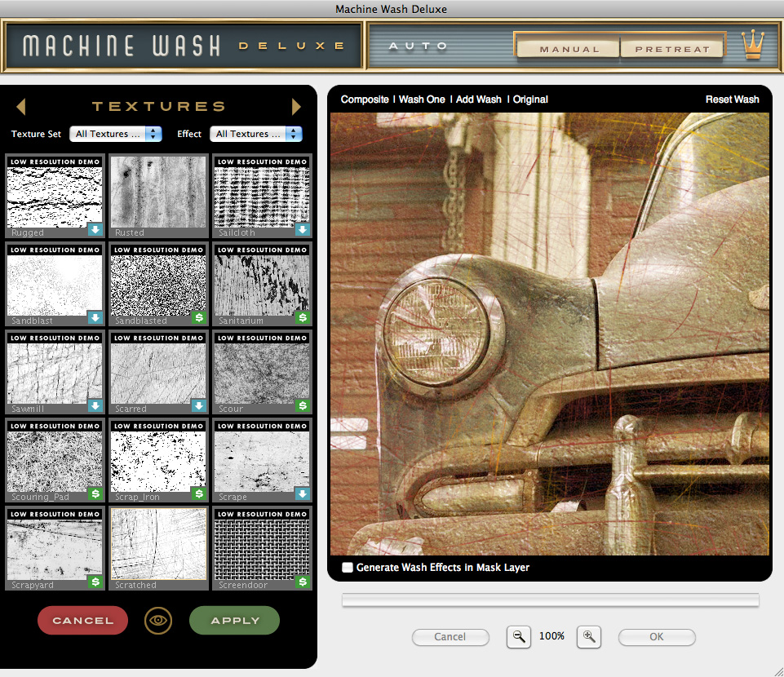This screenshot has width=784, height=677.
Task: Switch to Pretreat mode tab
Action: point(672,49)
